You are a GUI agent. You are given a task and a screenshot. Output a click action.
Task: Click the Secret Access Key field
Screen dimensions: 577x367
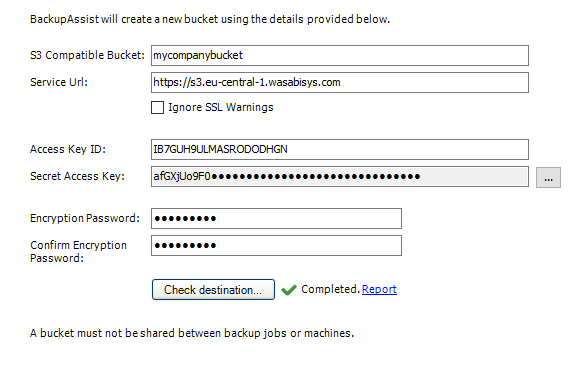click(x=340, y=177)
